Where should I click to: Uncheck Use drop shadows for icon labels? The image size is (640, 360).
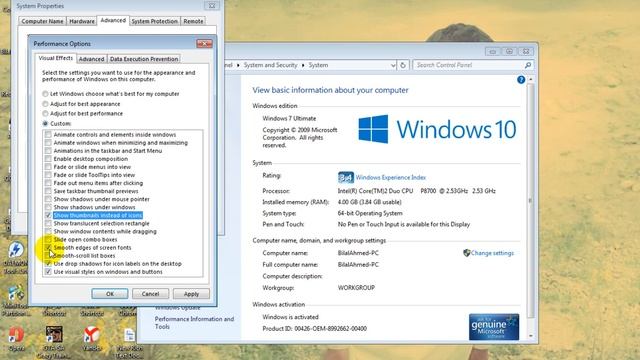click(48, 264)
